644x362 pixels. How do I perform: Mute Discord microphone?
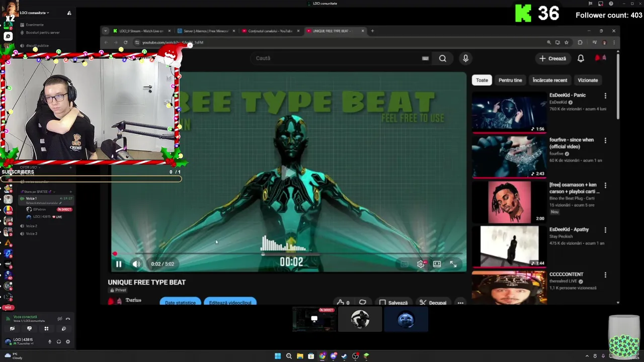[49, 342]
